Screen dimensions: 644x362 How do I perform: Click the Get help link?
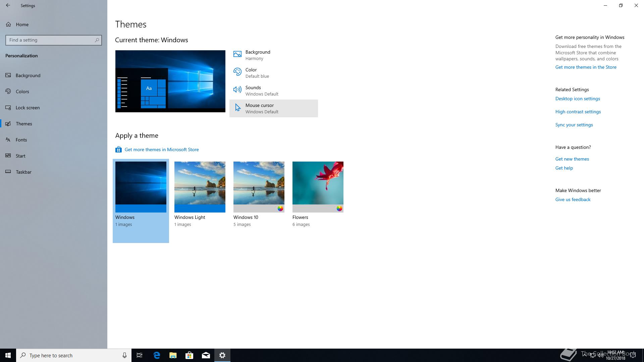[564, 168]
